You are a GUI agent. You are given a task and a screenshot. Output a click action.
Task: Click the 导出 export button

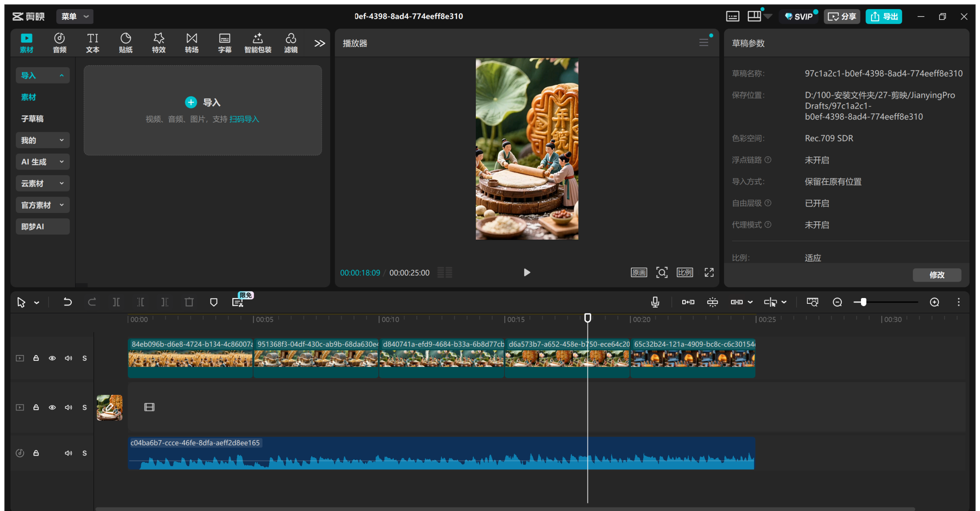click(x=884, y=16)
